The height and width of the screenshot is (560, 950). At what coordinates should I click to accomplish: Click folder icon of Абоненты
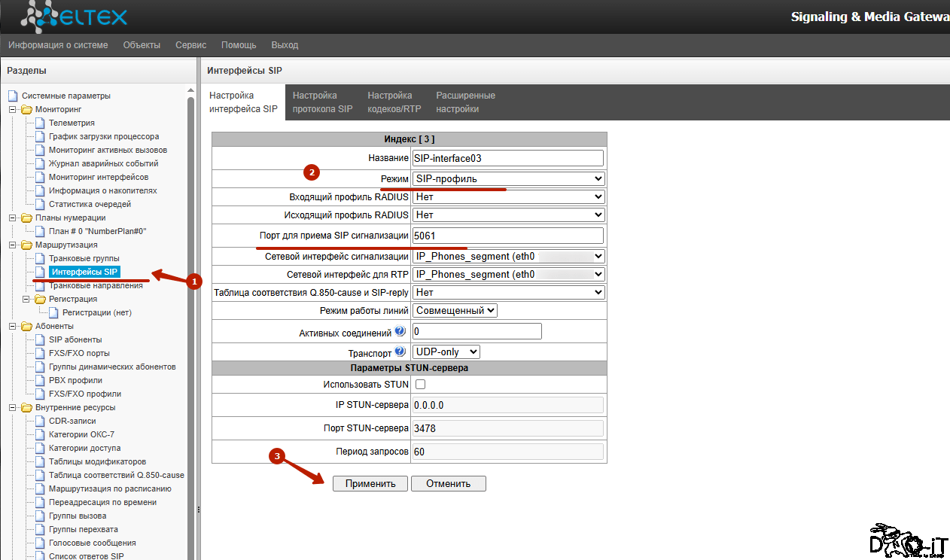(x=26, y=326)
